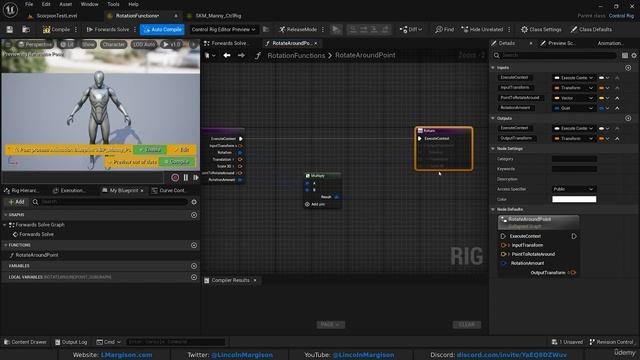Viewport: 640px width, 360px height.
Task: Add new output with plus icon
Action: 628,118
